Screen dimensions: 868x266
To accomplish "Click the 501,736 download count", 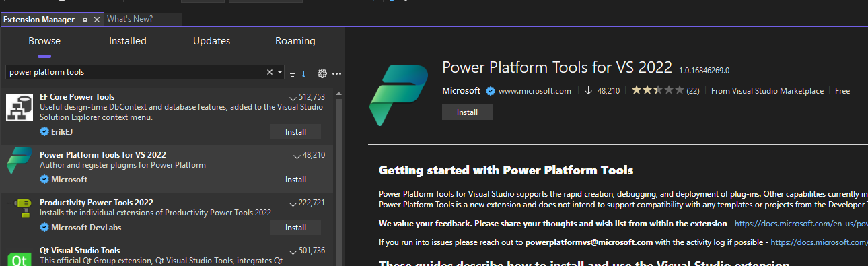I will 312,251.
